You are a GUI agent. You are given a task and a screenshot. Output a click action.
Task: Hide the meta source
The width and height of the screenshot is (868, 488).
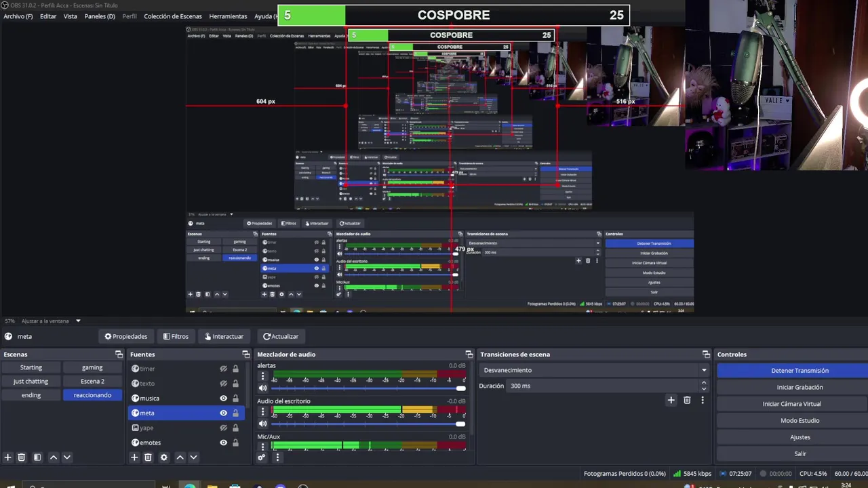pos(223,413)
